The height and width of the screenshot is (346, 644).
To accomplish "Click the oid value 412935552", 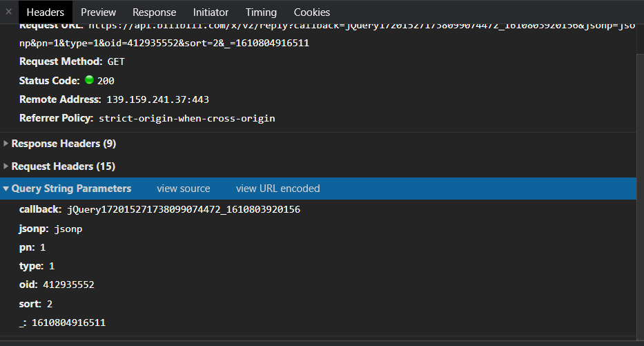I will 68,285.
